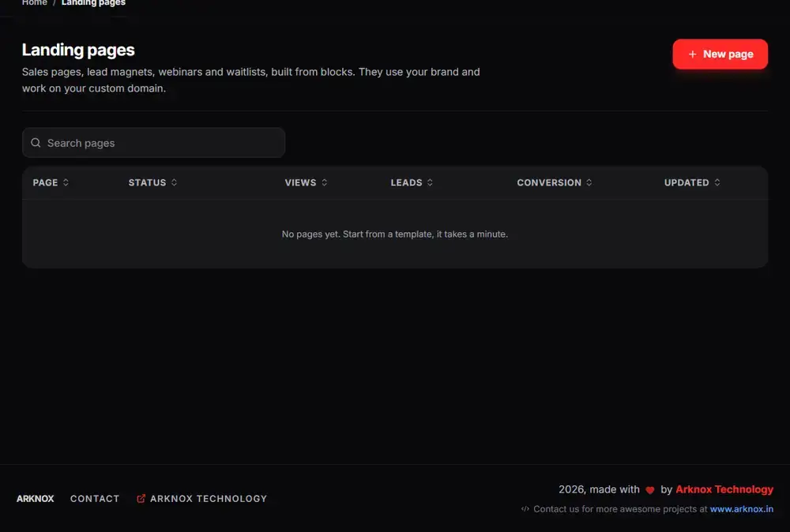Click the magnifier icon in the search box
Viewport: 790px width, 532px height.
pyautogui.click(x=36, y=143)
